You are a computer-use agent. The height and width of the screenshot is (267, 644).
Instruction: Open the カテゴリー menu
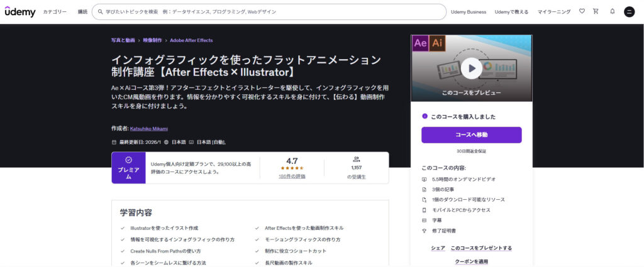(55, 12)
